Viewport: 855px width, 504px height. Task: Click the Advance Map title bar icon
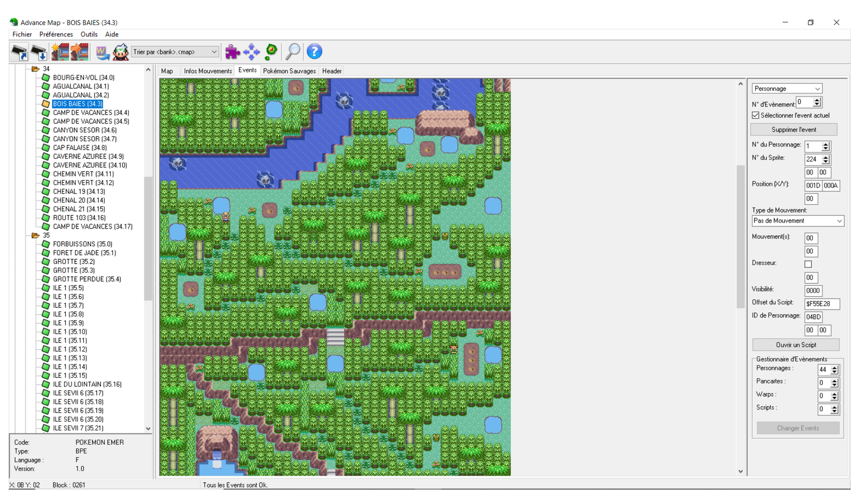(x=14, y=22)
